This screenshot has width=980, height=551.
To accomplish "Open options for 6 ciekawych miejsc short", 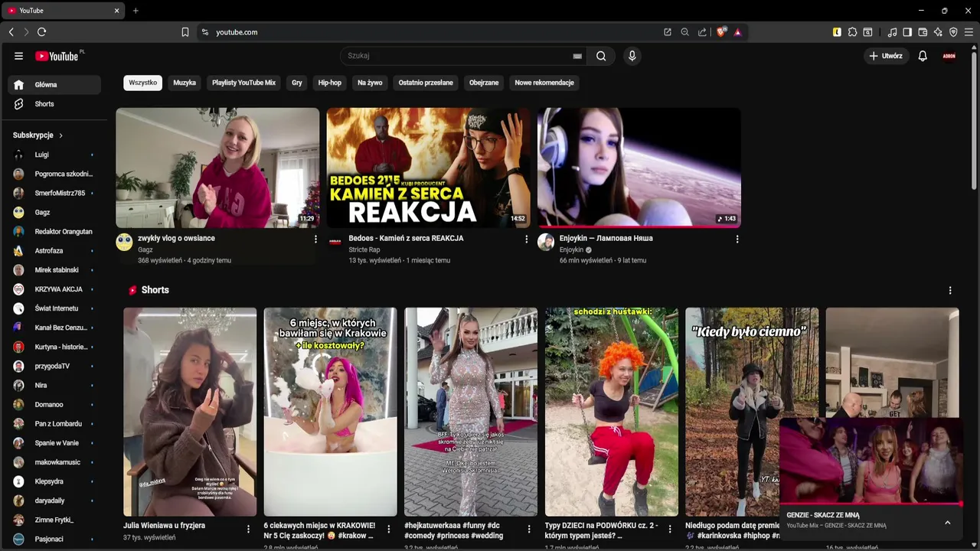I will pyautogui.click(x=388, y=529).
